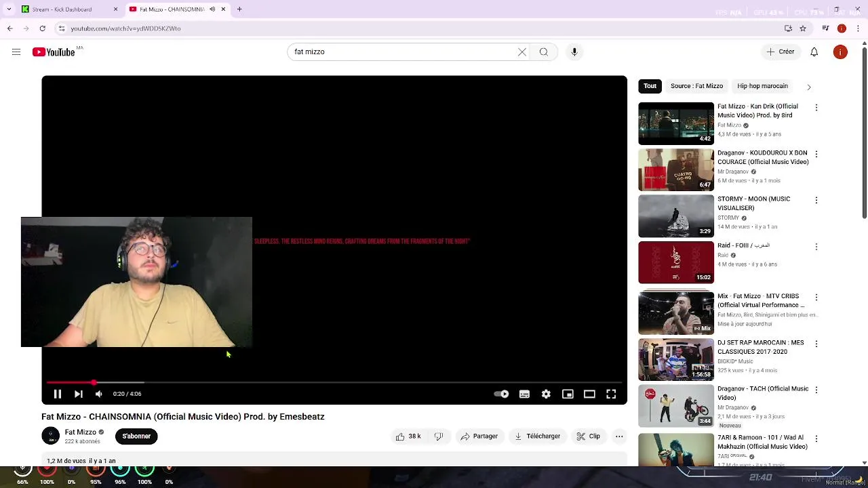Viewport: 868px width, 488px height.
Task: Show more filter chips with the arrow
Action: click(808, 87)
